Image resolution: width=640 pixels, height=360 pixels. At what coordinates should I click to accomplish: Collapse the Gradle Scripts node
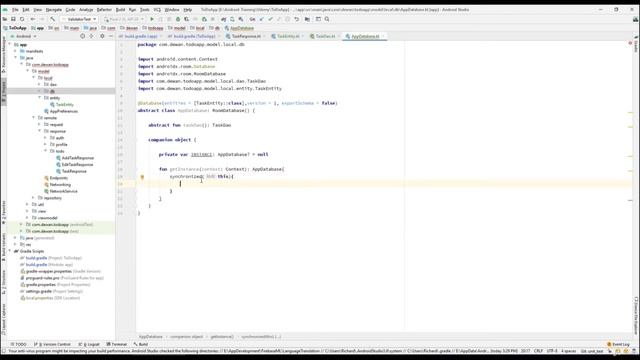tap(10, 251)
